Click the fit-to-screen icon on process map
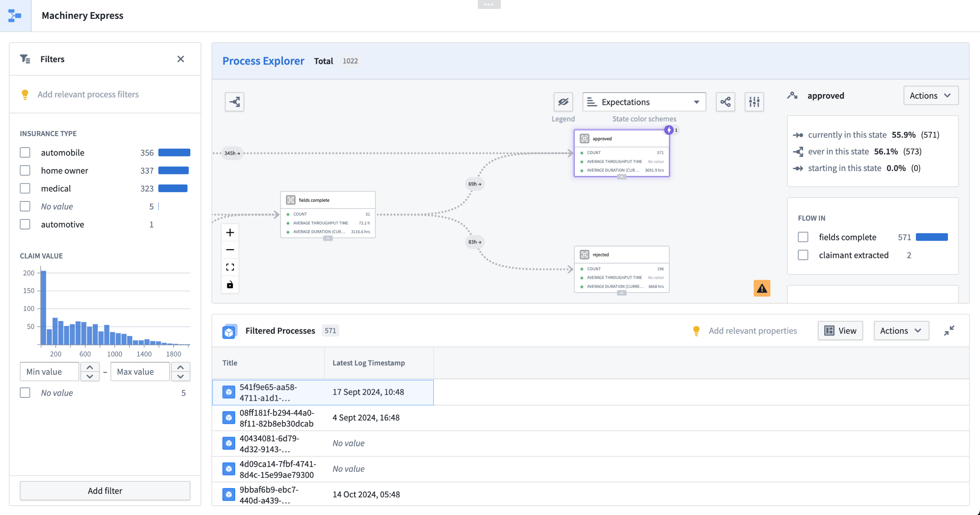Image resolution: width=980 pixels, height=515 pixels. 230,267
